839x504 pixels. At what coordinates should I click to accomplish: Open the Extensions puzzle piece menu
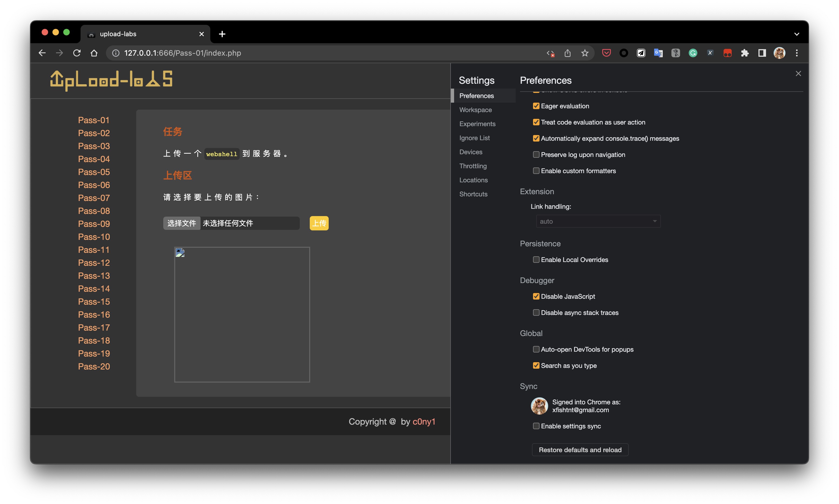(745, 53)
